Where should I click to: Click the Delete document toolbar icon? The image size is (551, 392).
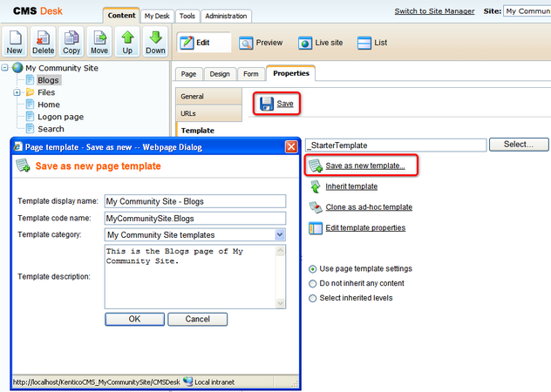tap(43, 41)
